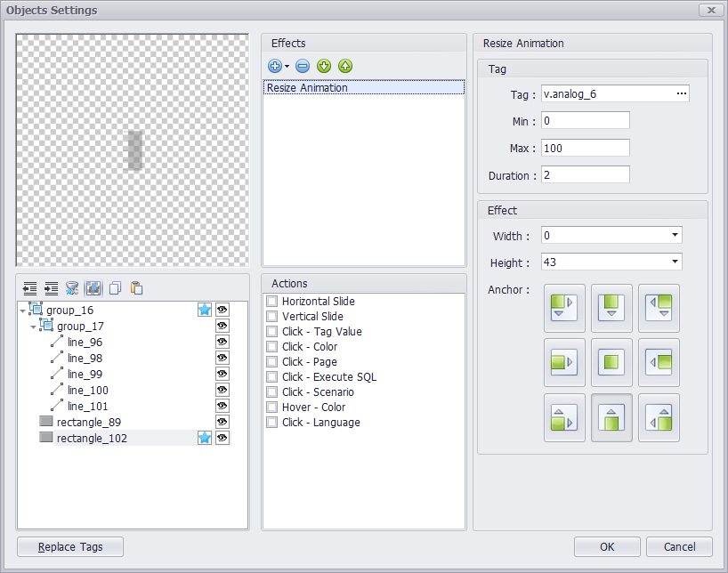
Task: Check the Click - Color action
Action: [272, 347]
